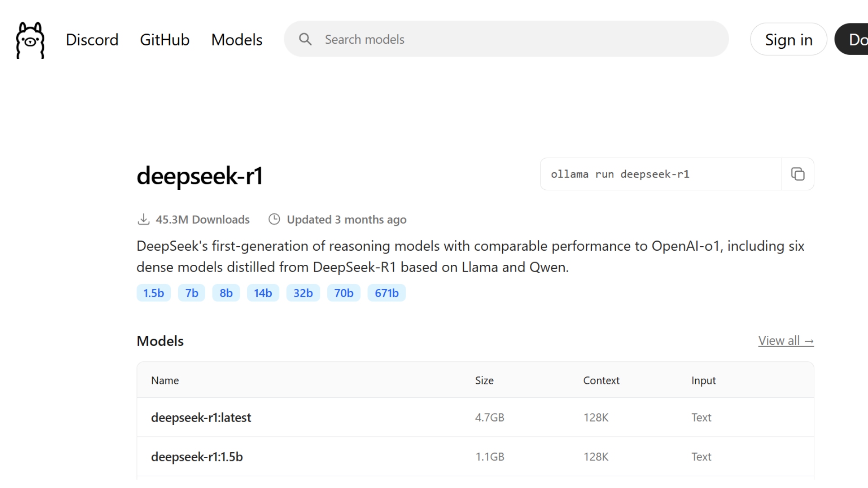Screen dimensions: 868x488
Task: Click the Sign in button
Action: click(788, 39)
